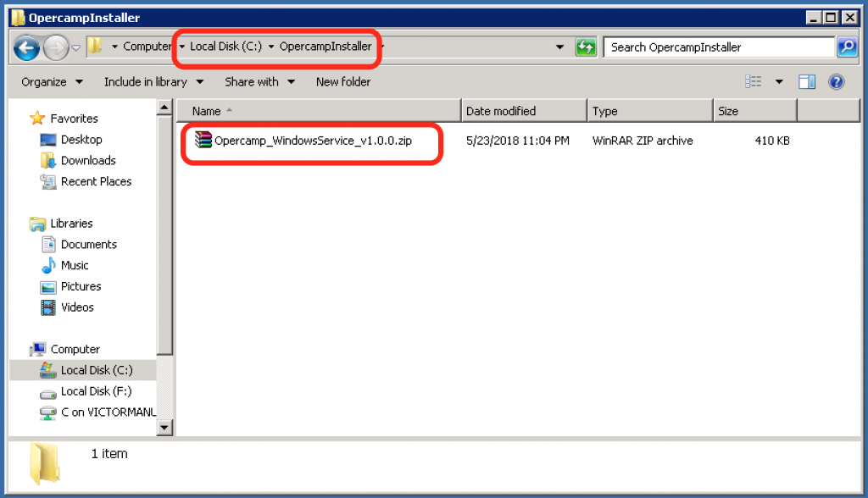
Task: Toggle the preview pane icon
Action: pyautogui.click(x=807, y=82)
